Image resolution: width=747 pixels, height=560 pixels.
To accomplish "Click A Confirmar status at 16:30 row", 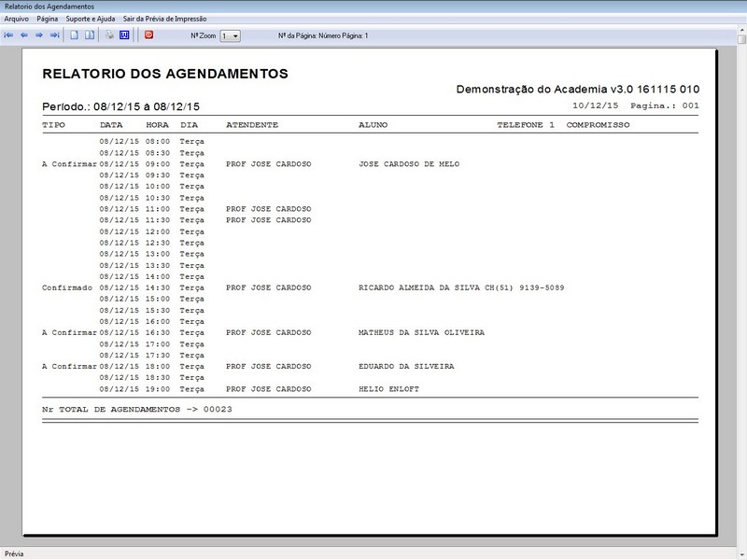I will [69, 332].
